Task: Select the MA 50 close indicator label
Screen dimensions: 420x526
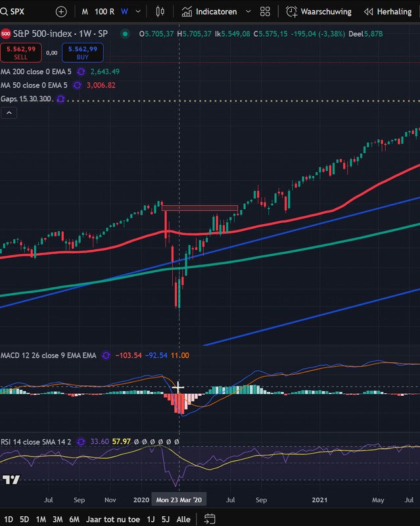Action: click(34, 85)
